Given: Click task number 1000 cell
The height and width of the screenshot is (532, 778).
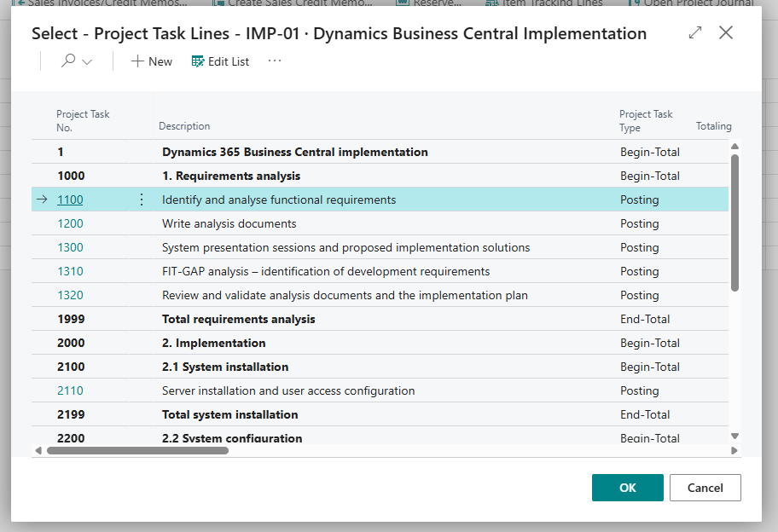Looking at the screenshot, I should tap(71, 176).
